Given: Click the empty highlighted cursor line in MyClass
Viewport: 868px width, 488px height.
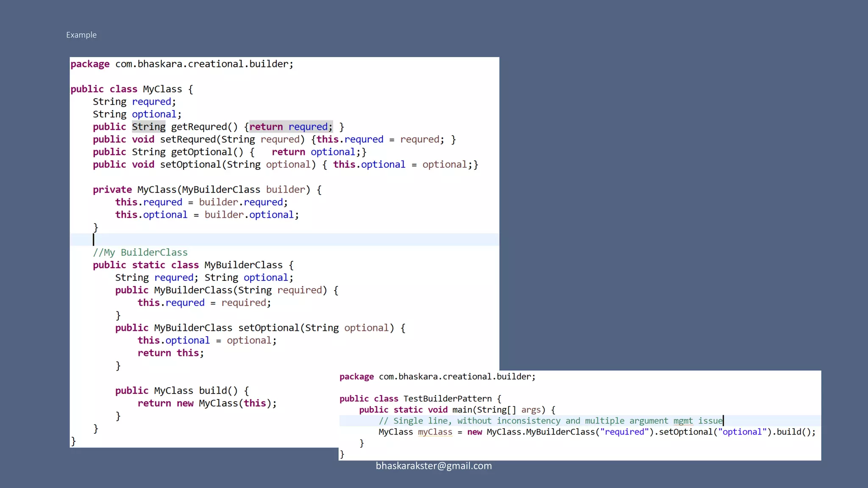Looking at the screenshot, I should click(284, 240).
